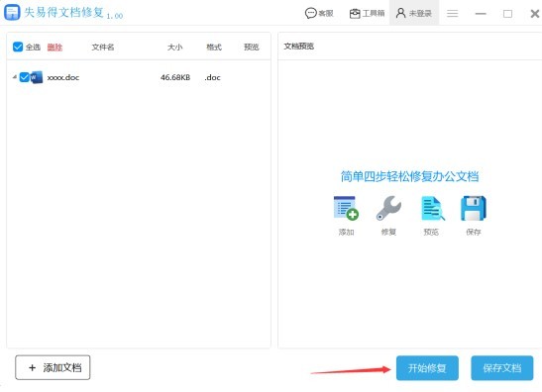Click the 添加 document-plus icon
Viewport: 542px width, 392px height.
click(346, 208)
